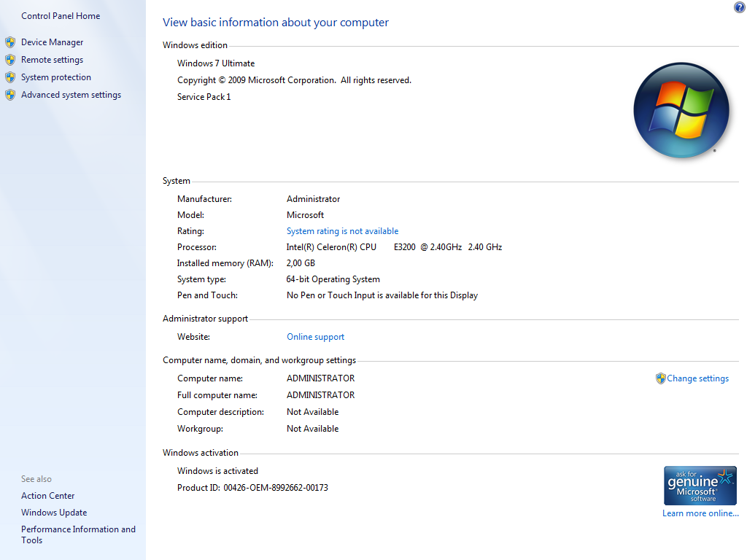This screenshot has width=747, height=560.
Task: Click the Windows 7 Ultimate edition text
Action: pos(216,63)
